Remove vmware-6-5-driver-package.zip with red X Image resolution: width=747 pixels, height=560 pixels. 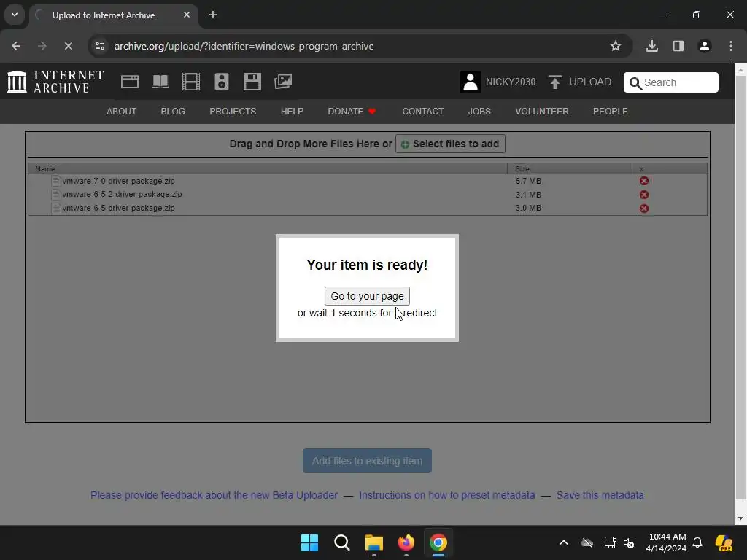pyautogui.click(x=643, y=209)
